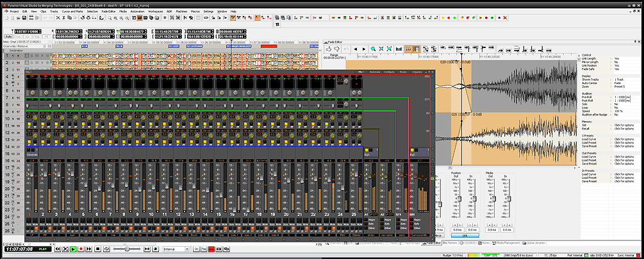The width and height of the screenshot is (644, 259).
Task: Open the Project menu
Action: pyautogui.click(x=14, y=12)
